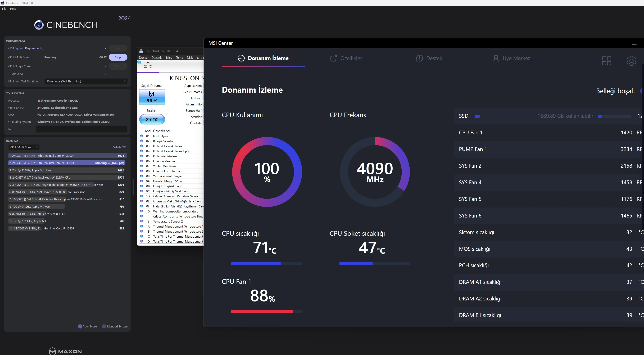The width and height of the screenshot is (644, 355).
Task: Click the Özellikler tab icon in MSI Center
Action: click(x=334, y=58)
